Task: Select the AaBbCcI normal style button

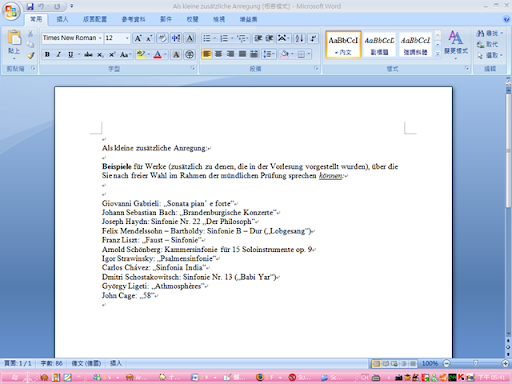Action: (343, 44)
